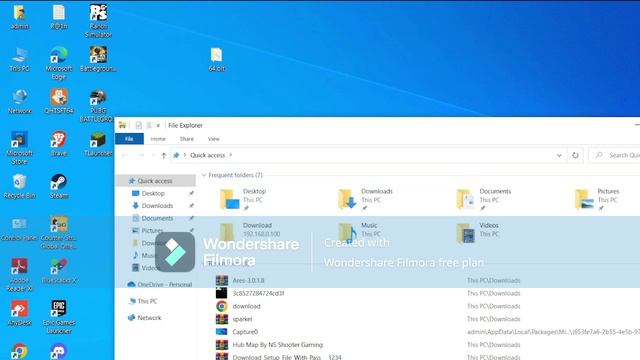Launch Epic Games Launcher shortcut
Viewport: 640px width, 360px height.
tap(59, 318)
